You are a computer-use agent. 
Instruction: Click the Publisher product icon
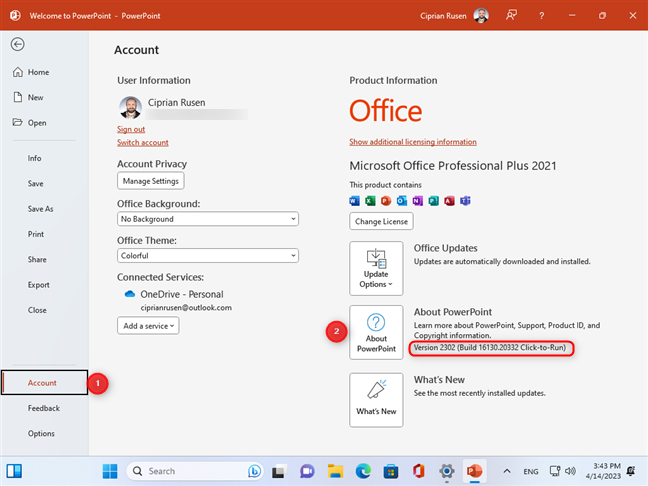point(434,201)
